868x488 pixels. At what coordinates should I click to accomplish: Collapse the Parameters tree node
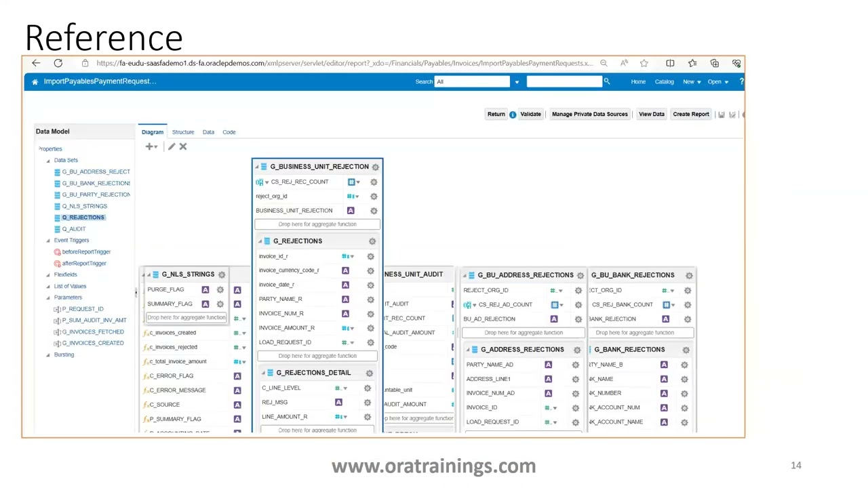(x=48, y=298)
